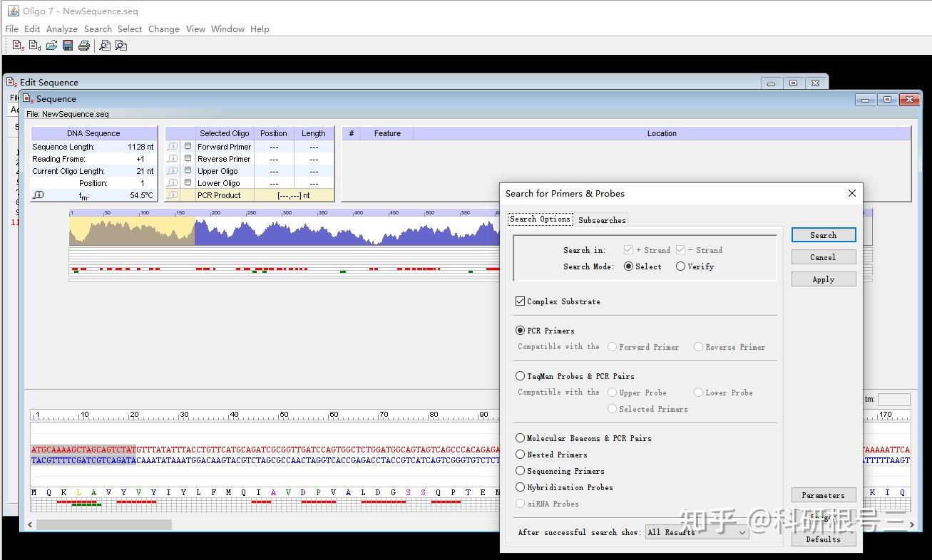Switch to the Search Options tab
The image size is (932, 560).
[541, 219]
